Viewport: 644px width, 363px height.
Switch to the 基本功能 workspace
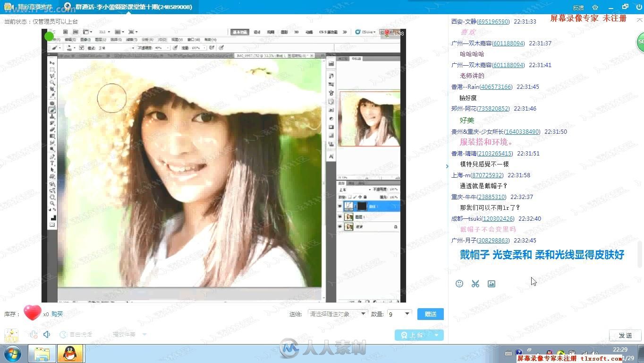[x=240, y=32]
